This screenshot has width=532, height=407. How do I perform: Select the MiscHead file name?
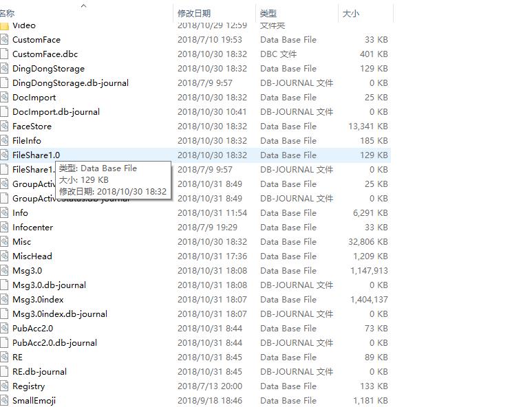(x=32, y=256)
